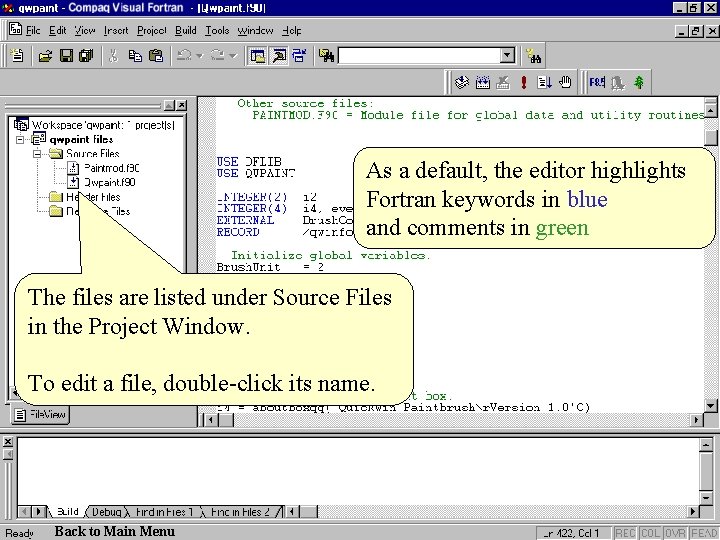Open the Insert menu
Viewport: 720px width, 540px height.
point(116,31)
